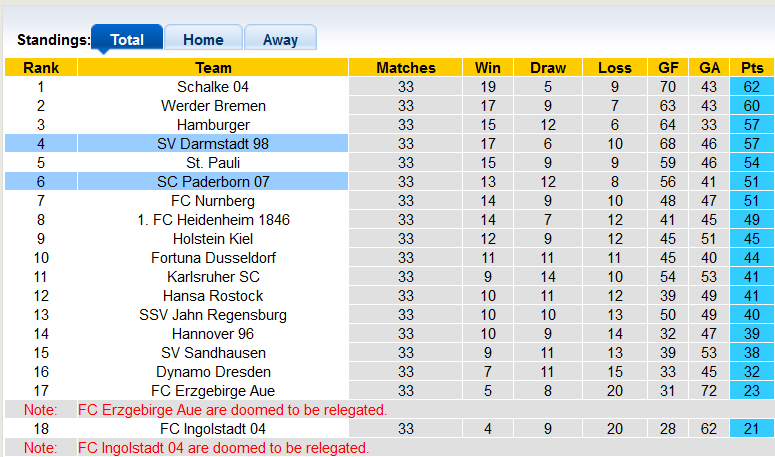Viewport: 775px width, 457px height.
Task: Select the Total standings tab
Action: pos(127,38)
